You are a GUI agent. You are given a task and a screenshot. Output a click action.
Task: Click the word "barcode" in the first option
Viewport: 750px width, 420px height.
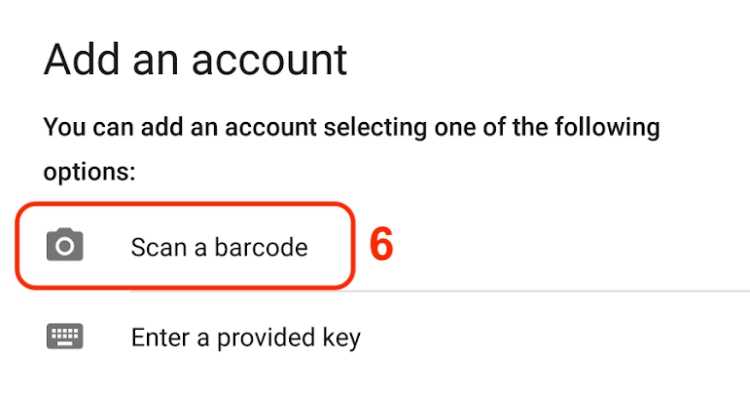coord(263,247)
